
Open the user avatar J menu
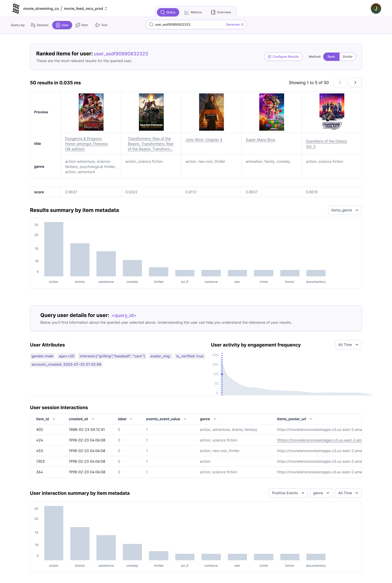[x=376, y=9]
